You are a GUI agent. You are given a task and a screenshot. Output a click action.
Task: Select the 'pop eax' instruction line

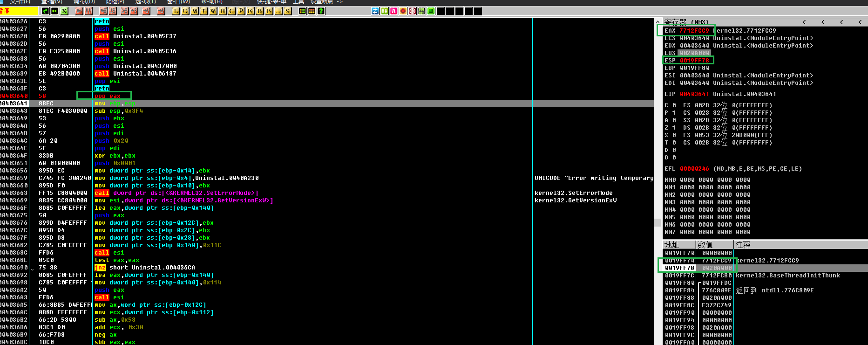coord(108,96)
